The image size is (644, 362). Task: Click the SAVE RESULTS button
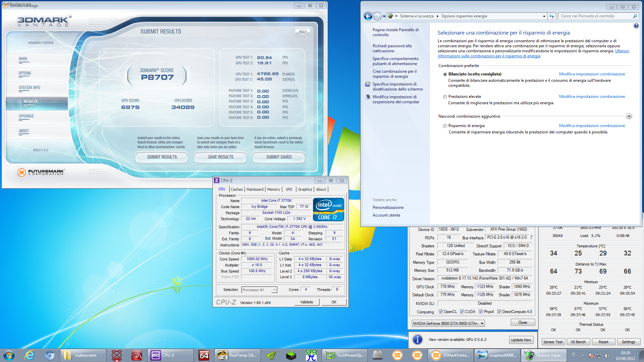[x=220, y=157]
